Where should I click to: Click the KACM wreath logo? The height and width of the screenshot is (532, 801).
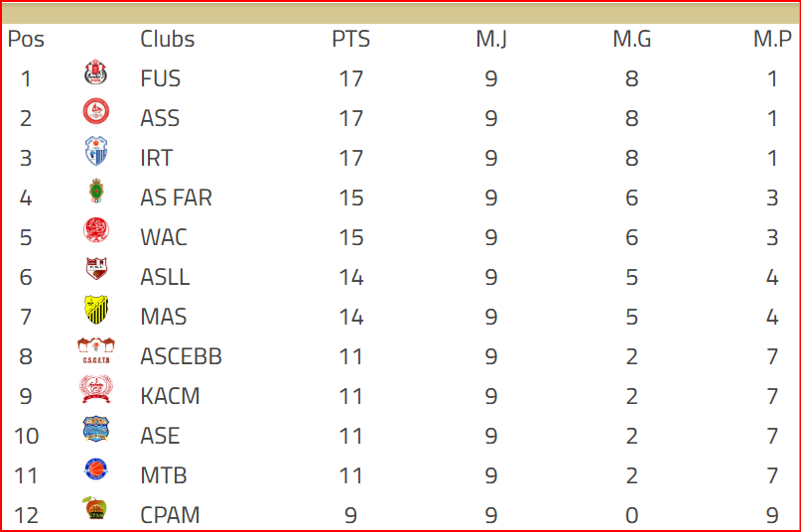coord(96,389)
